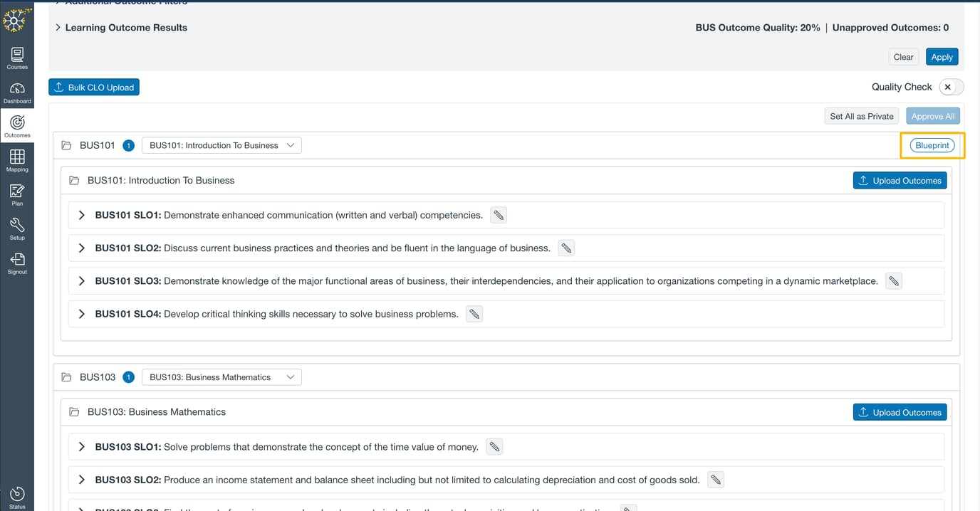Open the Courses section from the sidebar
Viewport: 980px width, 511px height.
16,56
